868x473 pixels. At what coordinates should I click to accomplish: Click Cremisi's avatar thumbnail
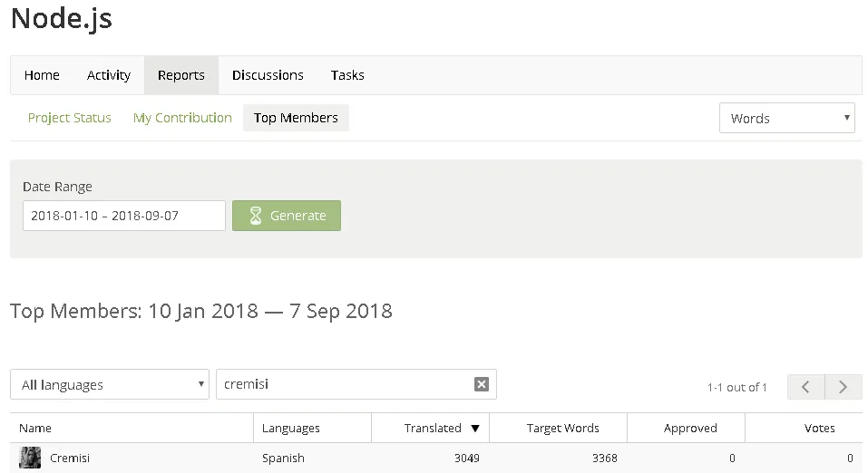point(30,459)
